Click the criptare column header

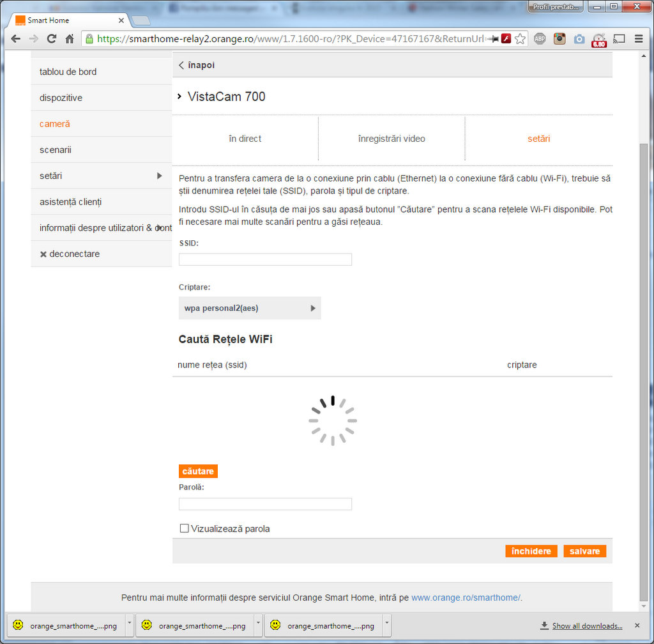coord(522,365)
